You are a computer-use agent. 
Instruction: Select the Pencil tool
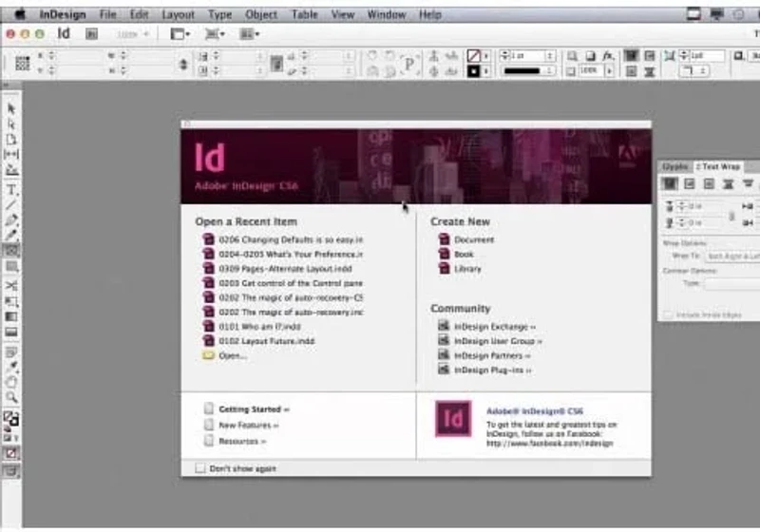click(x=11, y=235)
